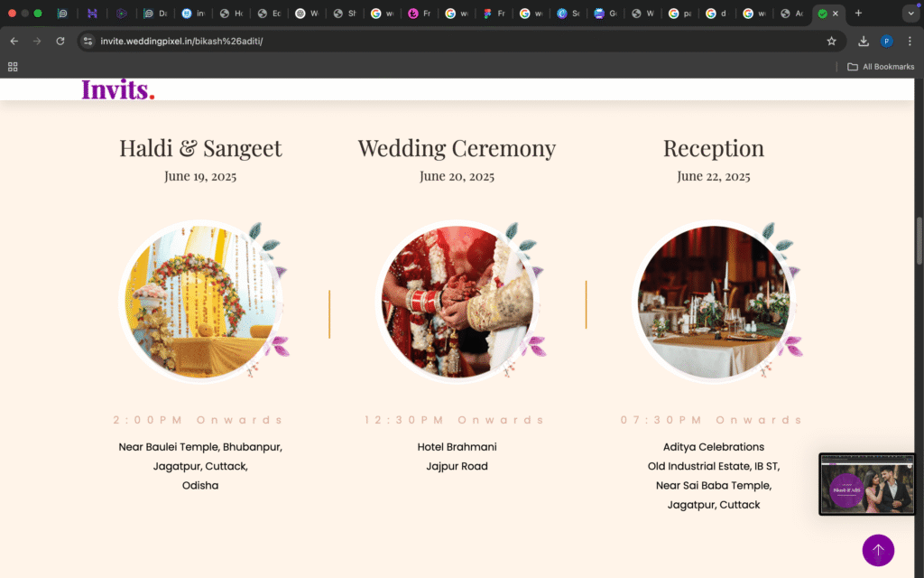This screenshot has width=924, height=578.
Task: Click the tab groups grid icon below the toolbar
Action: click(x=13, y=66)
